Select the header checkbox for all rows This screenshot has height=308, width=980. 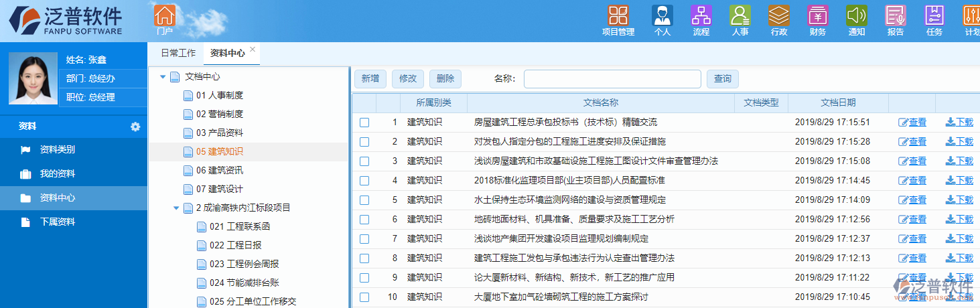pos(364,103)
